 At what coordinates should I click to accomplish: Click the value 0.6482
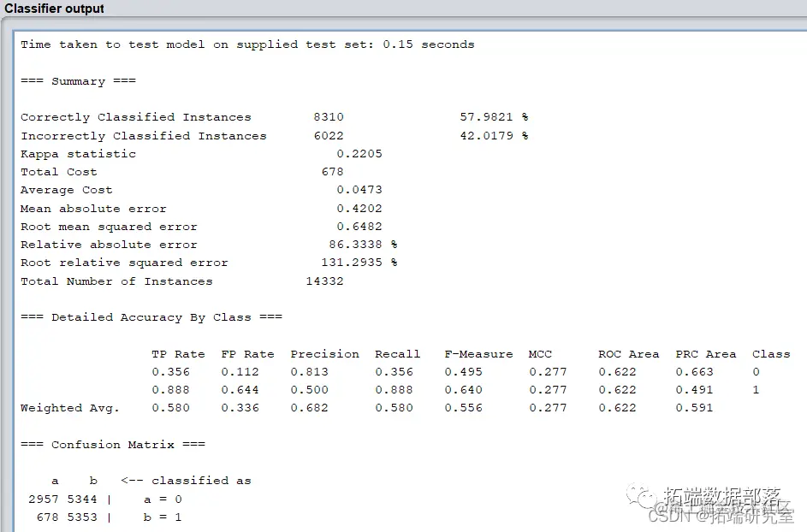click(x=359, y=227)
